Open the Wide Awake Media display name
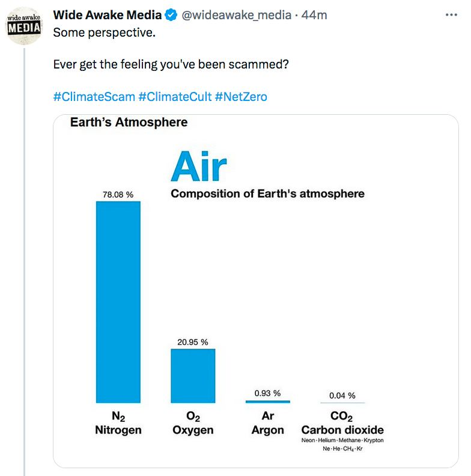Screen dimensions: 471x476 coord(108,16)
